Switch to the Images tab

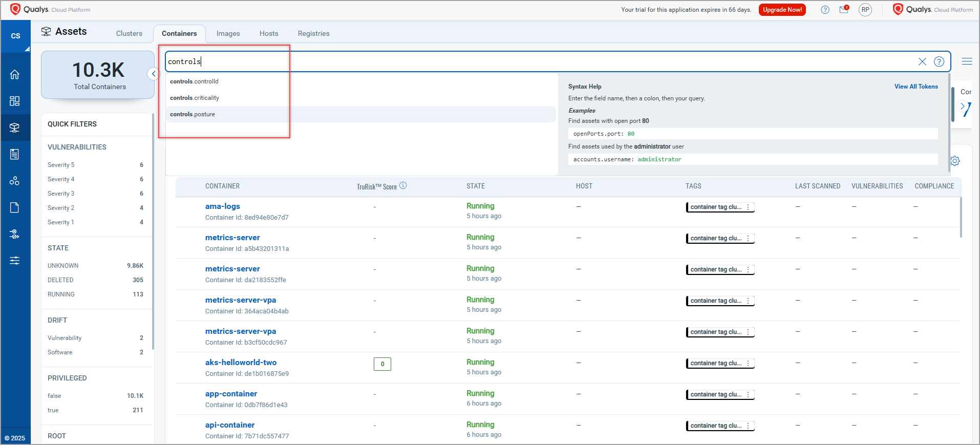(x=228, y=34)
